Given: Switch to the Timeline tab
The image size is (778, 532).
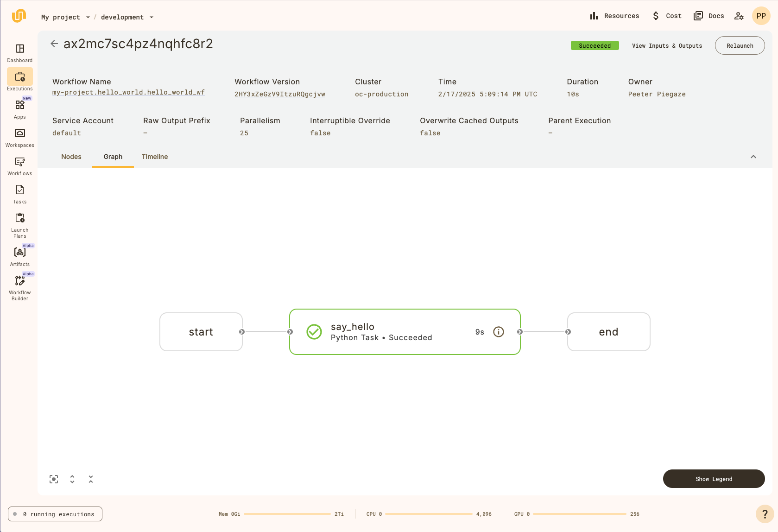Looking at the screenshot, I should point(155,157).
